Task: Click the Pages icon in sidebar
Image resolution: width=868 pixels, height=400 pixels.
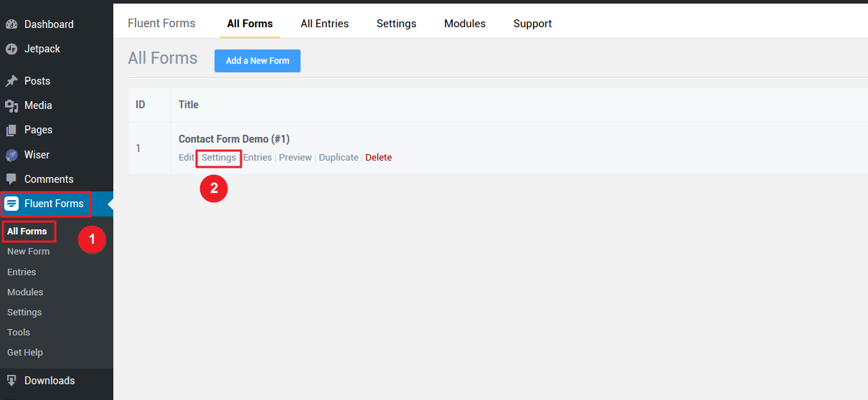Action: tap(11, 130)
